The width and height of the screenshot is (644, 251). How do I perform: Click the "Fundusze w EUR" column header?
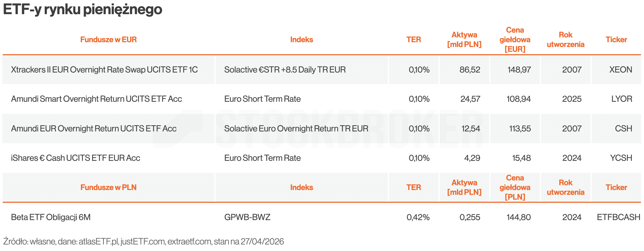(x=108, y=40)
